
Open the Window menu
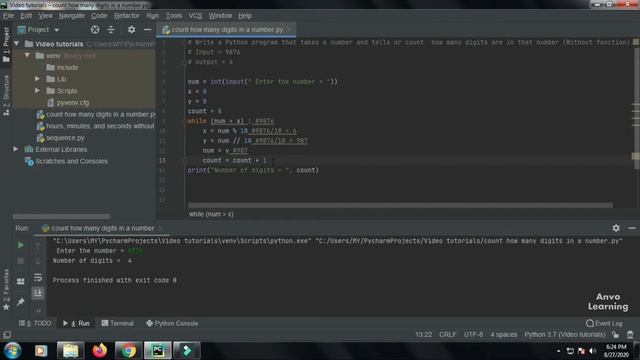pos(220,16)
